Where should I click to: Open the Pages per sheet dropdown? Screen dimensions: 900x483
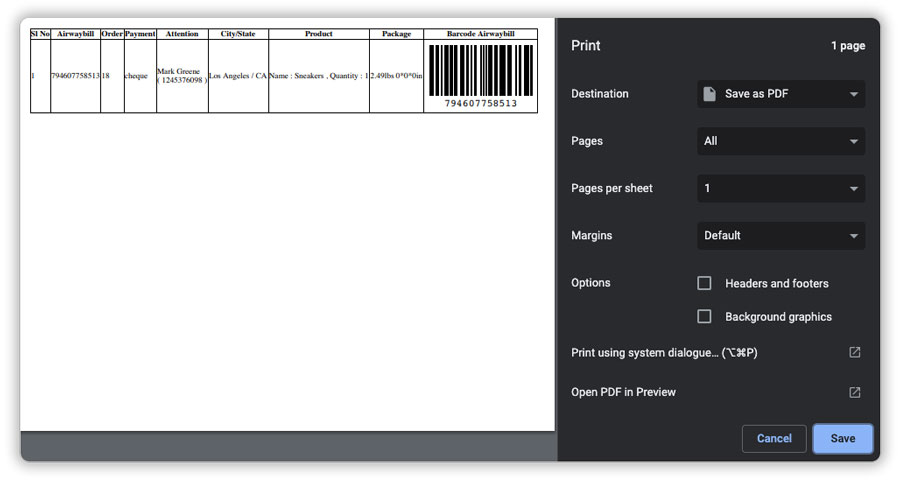(781, 188)
